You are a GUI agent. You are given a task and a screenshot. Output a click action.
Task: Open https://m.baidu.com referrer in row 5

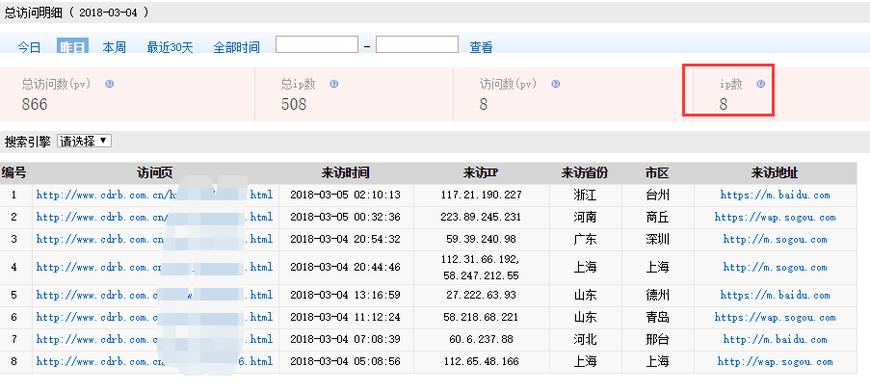pyautogui.click(x=775, y=295)
